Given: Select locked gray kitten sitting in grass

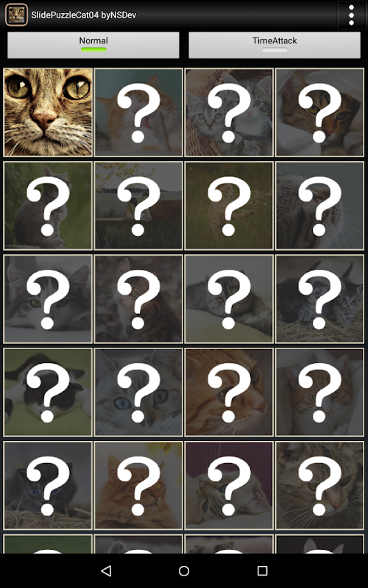Looking at the screenshot, I should tap(48, 206).
